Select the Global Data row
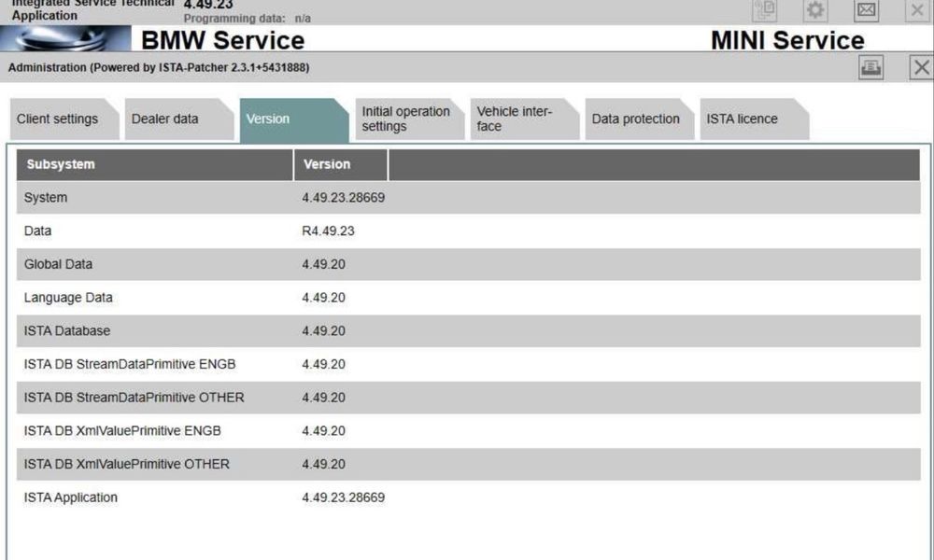The image size is (934, 560). pyautogui.click(x=468, y=264)
